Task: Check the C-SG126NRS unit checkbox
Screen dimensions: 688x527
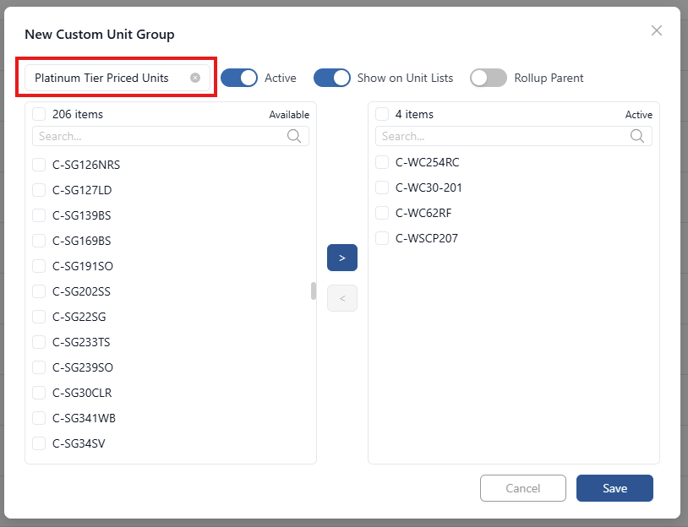Action: point(39,165)
